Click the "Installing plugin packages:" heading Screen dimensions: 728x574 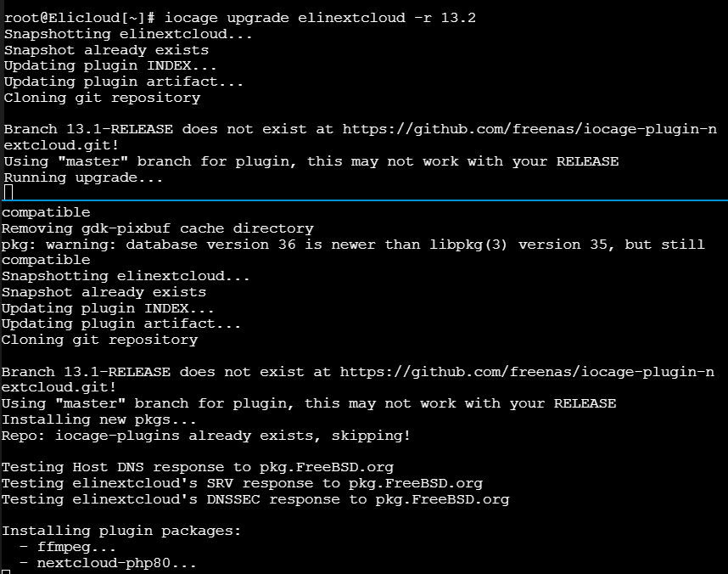[121, 531]
